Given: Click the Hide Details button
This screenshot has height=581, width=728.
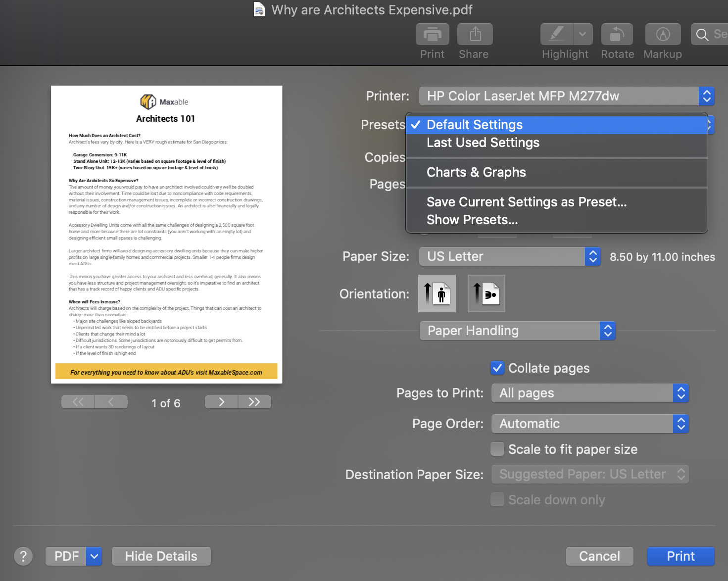Looking at the screenshot, I should coord(161,556).
